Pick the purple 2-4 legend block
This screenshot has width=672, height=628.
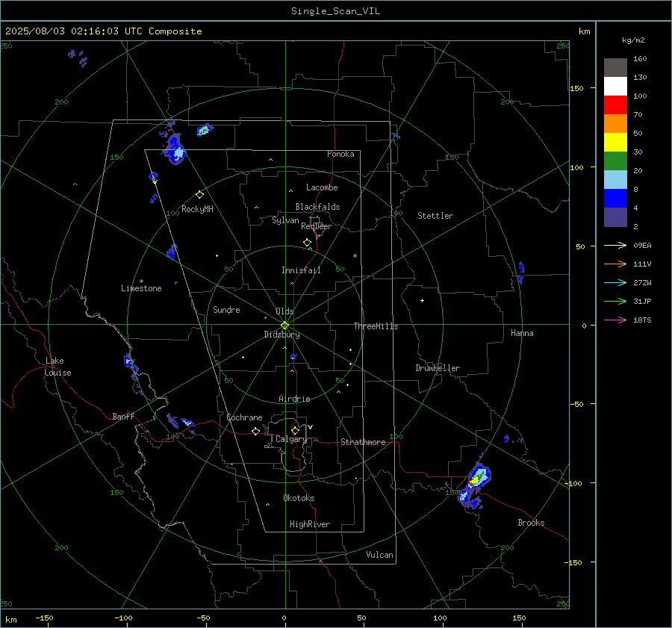click(615, 217)
